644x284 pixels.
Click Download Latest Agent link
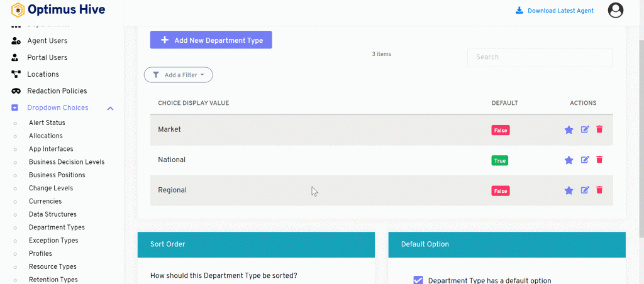coord(560,11)
